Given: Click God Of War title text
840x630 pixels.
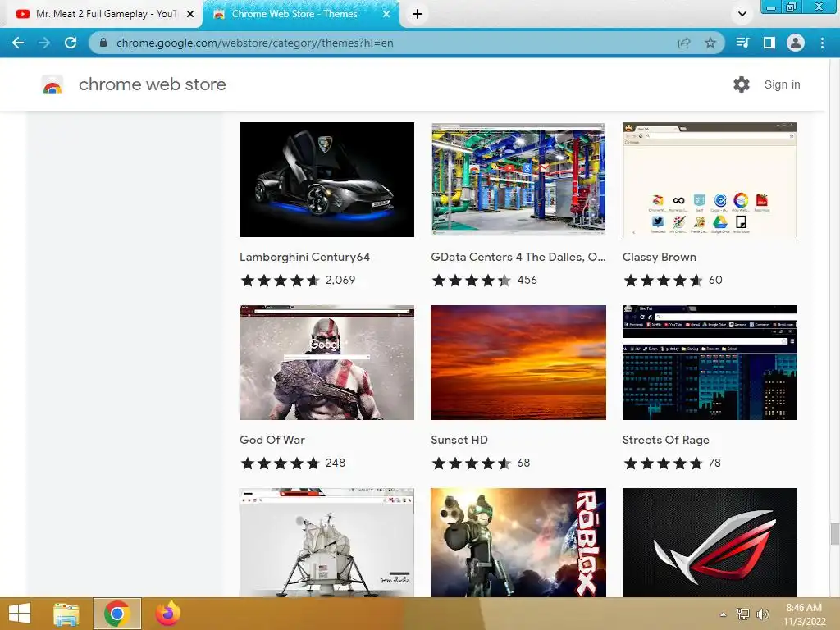Looking at the screenshot, I should tap(272, 440).
